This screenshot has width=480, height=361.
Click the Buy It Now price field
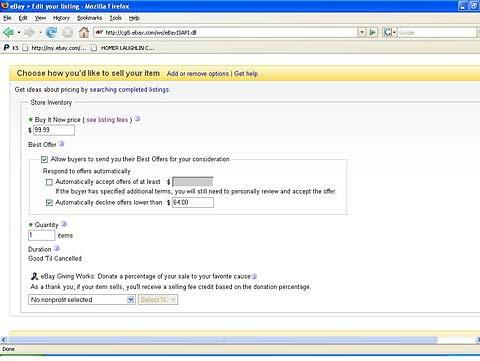pos(54,130)
